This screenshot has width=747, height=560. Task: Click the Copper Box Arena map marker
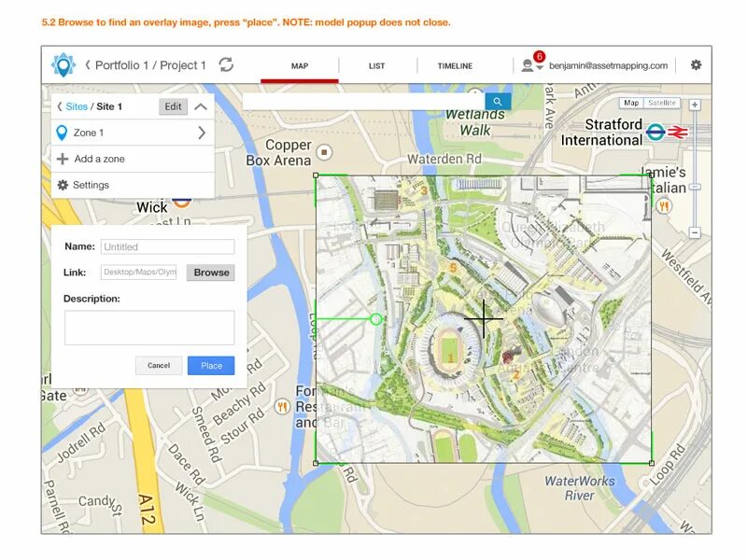point(324,152)
